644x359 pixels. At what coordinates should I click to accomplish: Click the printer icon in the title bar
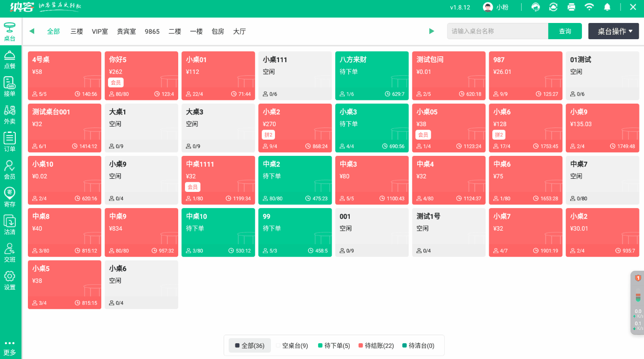571,7
